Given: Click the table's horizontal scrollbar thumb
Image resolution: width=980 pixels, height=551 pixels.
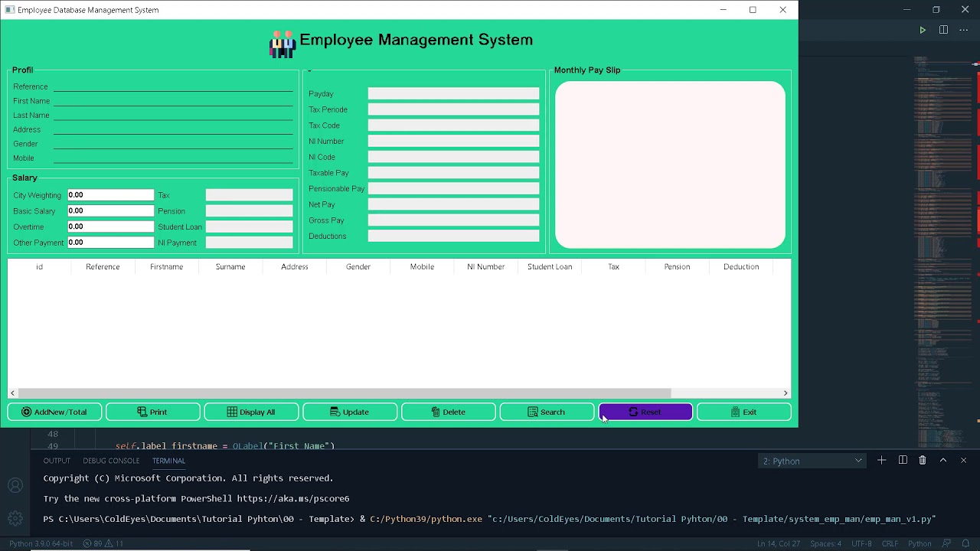Looking at the screenshot, I should [x=344, y=393].
